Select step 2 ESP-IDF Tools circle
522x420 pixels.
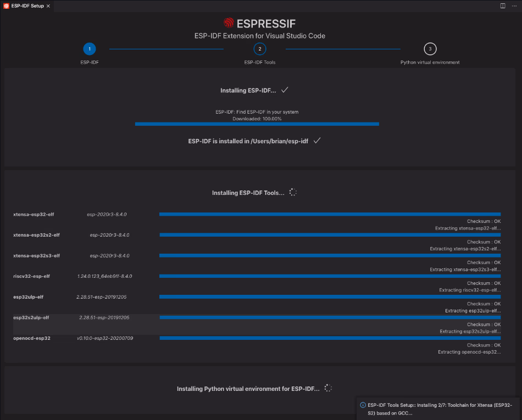point(260,49)
